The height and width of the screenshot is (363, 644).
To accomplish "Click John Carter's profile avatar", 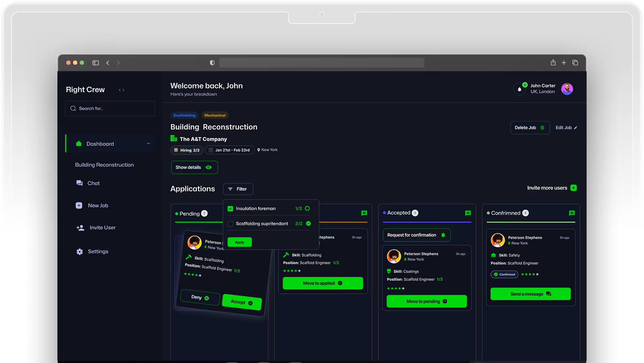I will [x=567, y=89].
